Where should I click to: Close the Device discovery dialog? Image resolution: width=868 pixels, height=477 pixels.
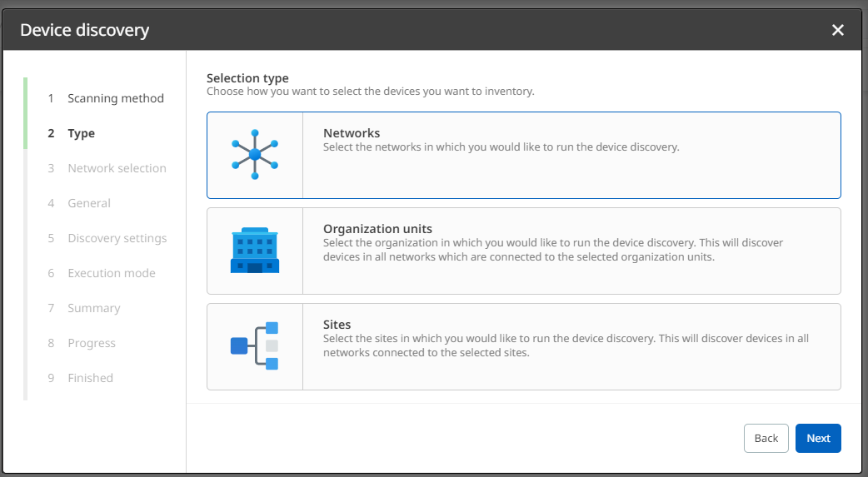837,30
